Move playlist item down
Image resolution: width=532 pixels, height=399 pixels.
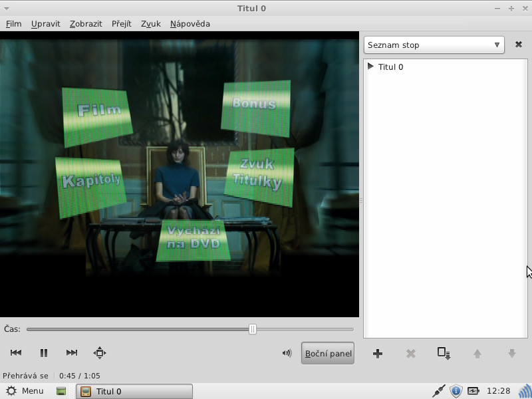pyautogui.click(x=511, y=354)
